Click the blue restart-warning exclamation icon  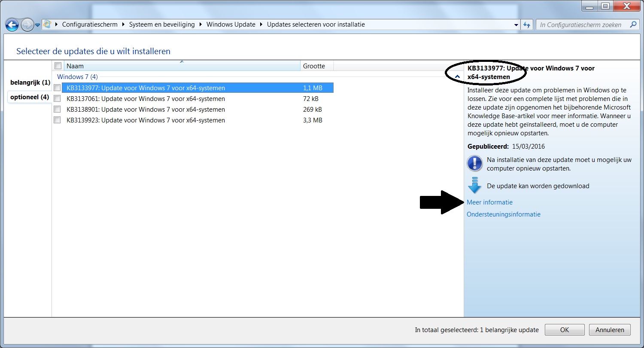tap(474, 164)
